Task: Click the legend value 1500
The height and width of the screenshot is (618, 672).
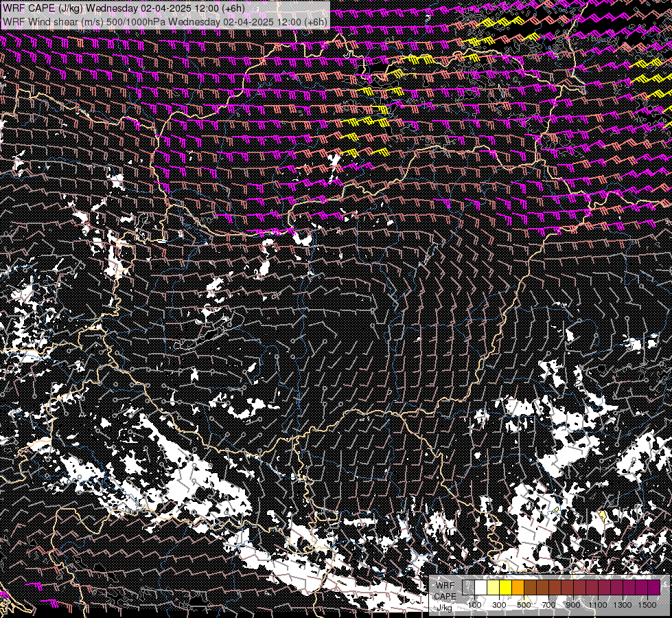Action: tap(647, 605)
